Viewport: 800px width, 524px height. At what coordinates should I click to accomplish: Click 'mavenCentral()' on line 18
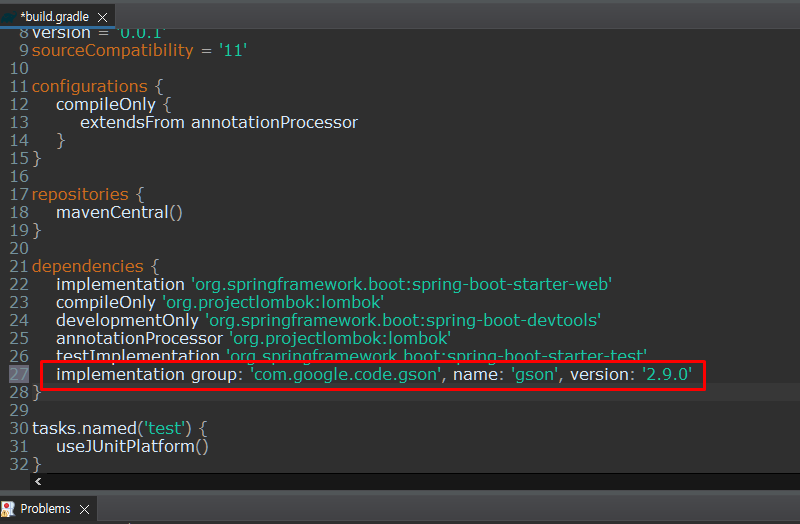(119, 212)
